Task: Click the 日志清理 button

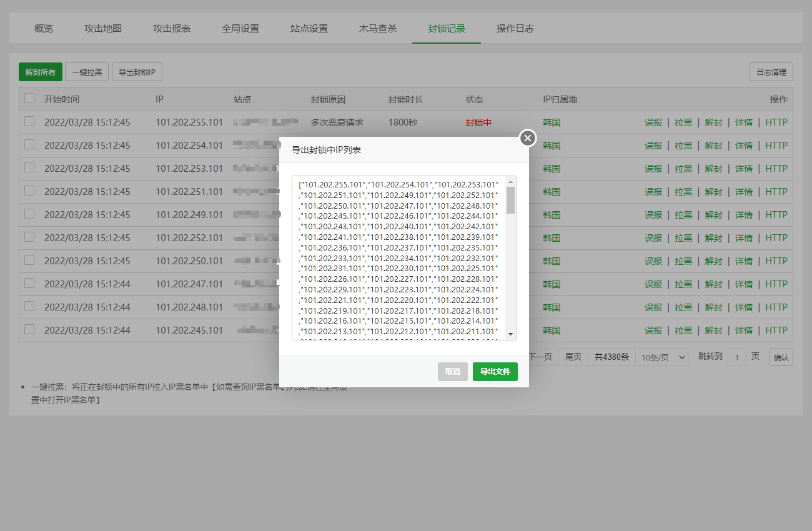Action: (x=771, y=72)
